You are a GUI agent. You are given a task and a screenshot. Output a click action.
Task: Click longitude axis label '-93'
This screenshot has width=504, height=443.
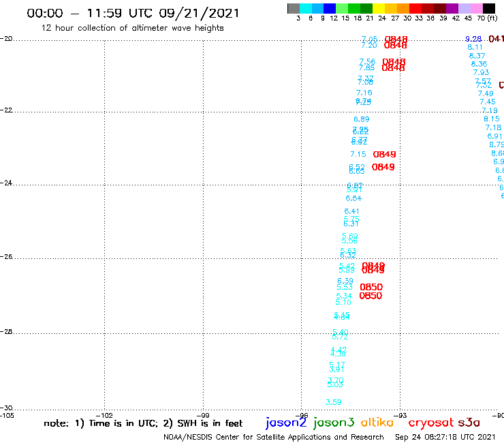point(400,415)
